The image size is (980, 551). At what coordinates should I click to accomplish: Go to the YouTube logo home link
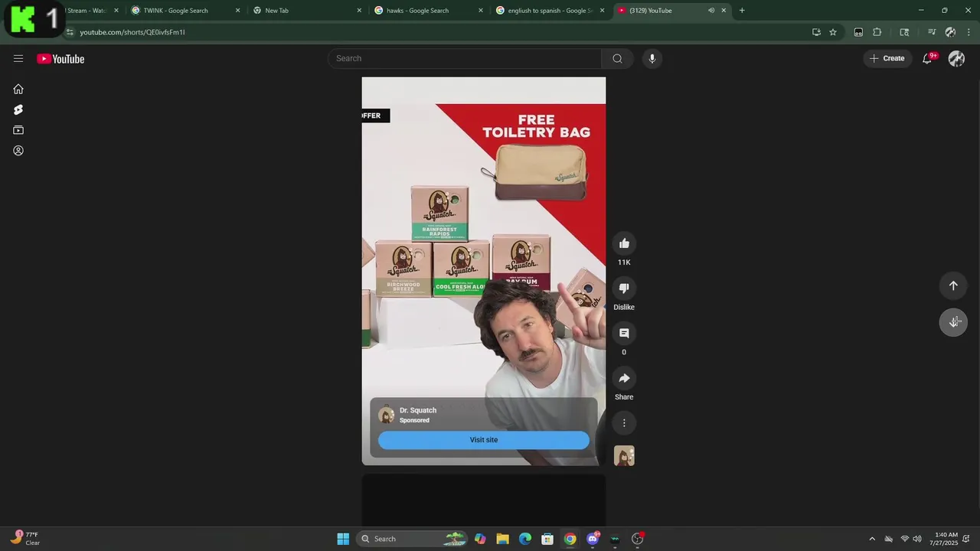[x=60, y=59]
